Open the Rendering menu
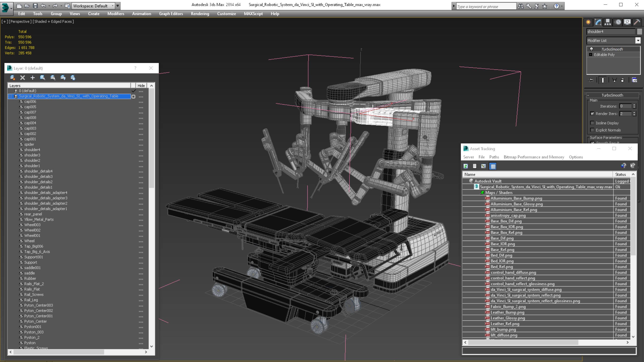 coord(199,14)
